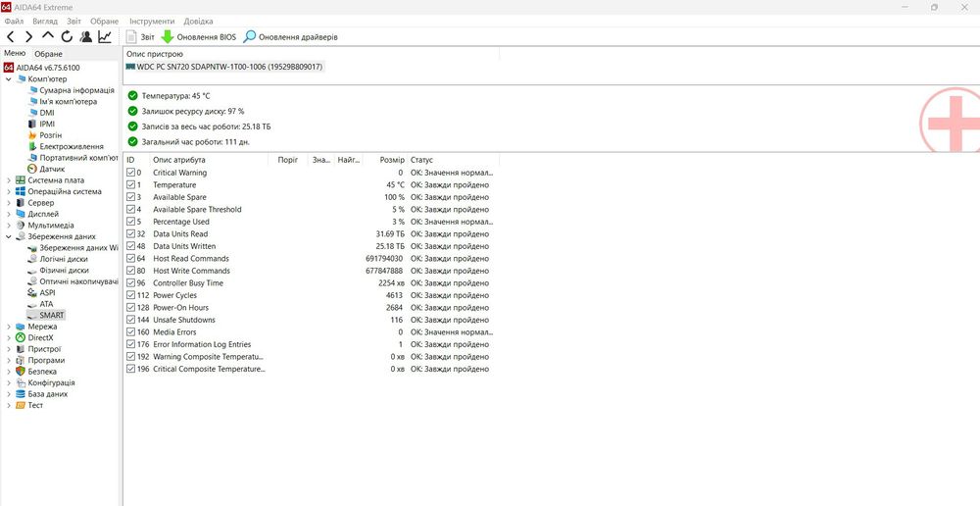Go back with the left arrow toolbar icon
Viewport: 980px width, 506px height.
pyautogui.click(x=11, y=37)
